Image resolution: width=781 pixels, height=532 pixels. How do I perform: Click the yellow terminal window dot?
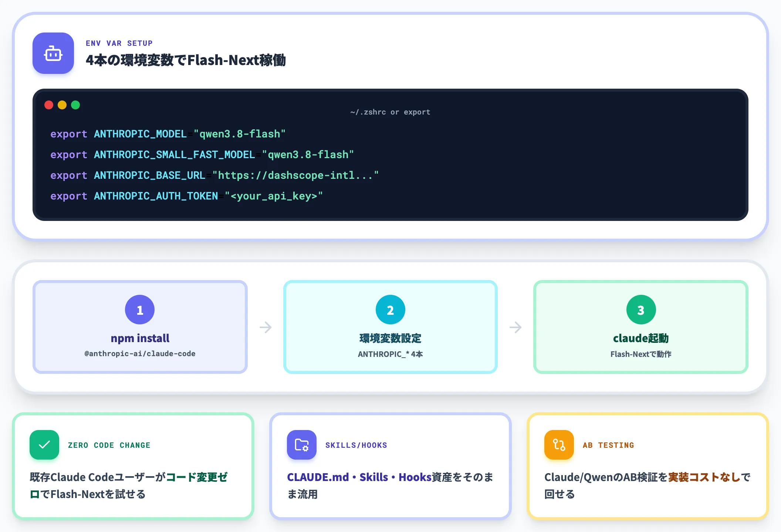pos(62,105)
